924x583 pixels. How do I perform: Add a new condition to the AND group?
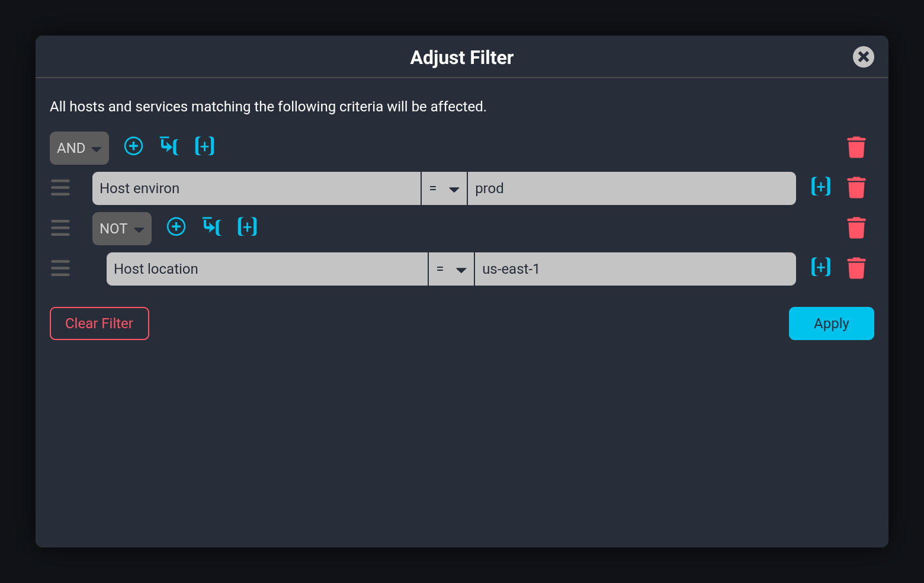[x=133, y=146]
